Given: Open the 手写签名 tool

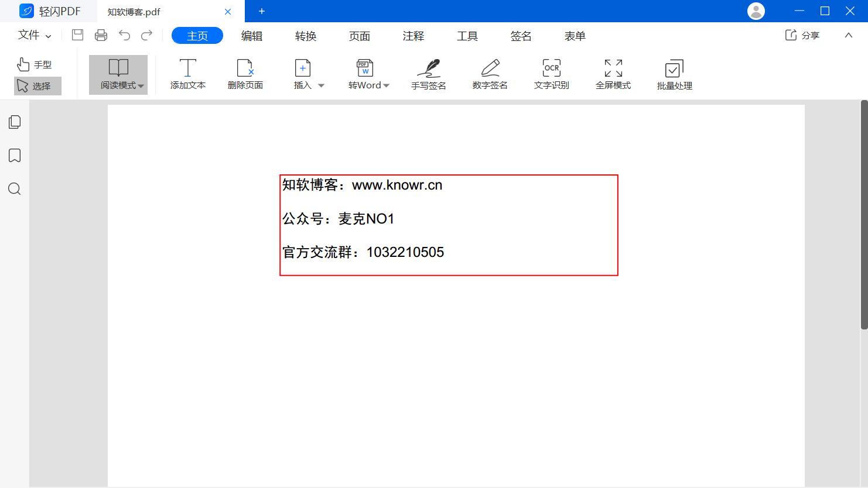Looking at the screenshot, I should point(429,74).
